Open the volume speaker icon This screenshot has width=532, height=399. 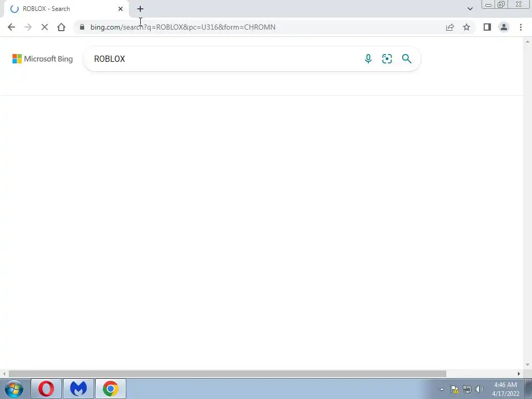(x=480, y=389)
